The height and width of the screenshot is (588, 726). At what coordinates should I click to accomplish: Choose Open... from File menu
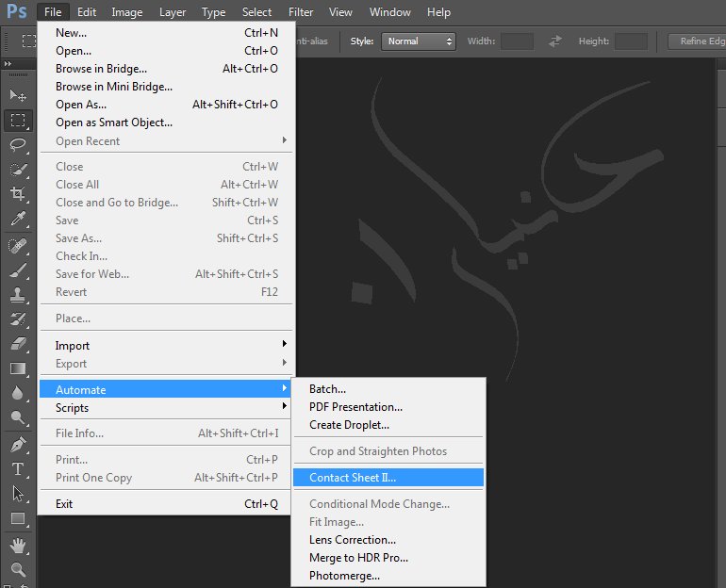[x=166, y=51]
